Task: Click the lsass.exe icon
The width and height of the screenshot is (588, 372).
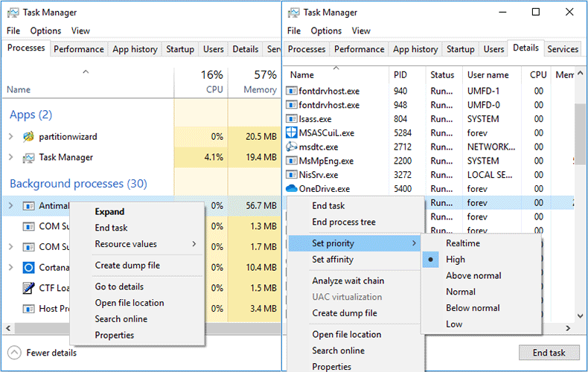Action: point(292,119)
